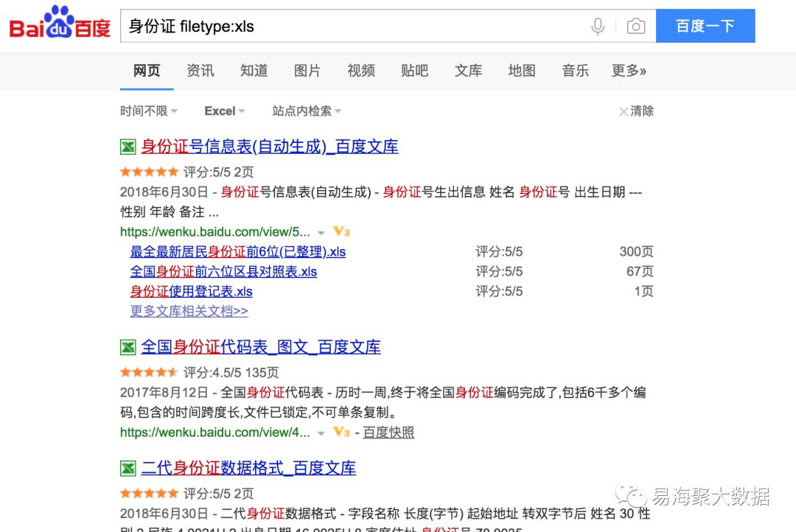
Task: Click the 300页 page count text
Action: (x=637, y=252)
